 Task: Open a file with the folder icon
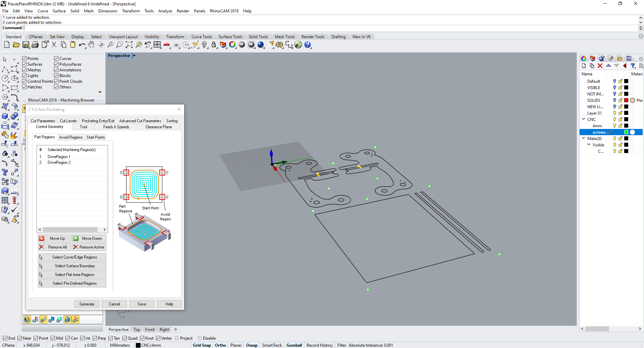pyautogui.click(x=16, y=45)
